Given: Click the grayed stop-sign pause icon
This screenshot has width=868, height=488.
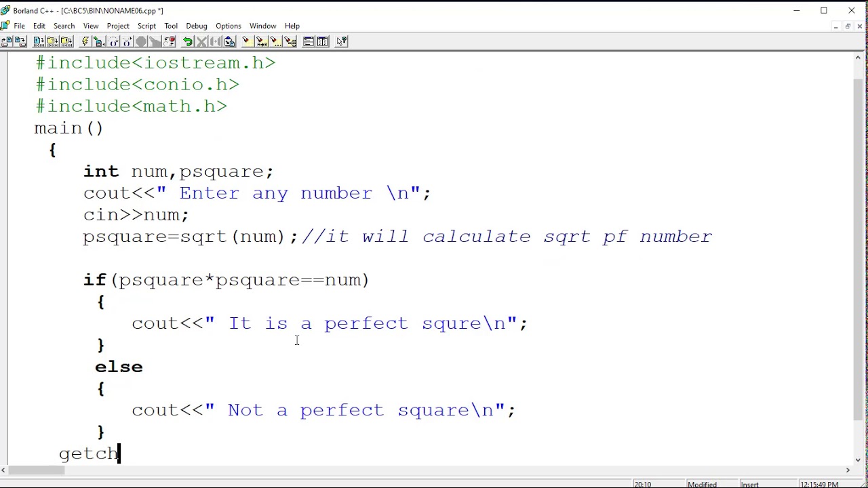Looking at the screenshot, I should [141, 41].
